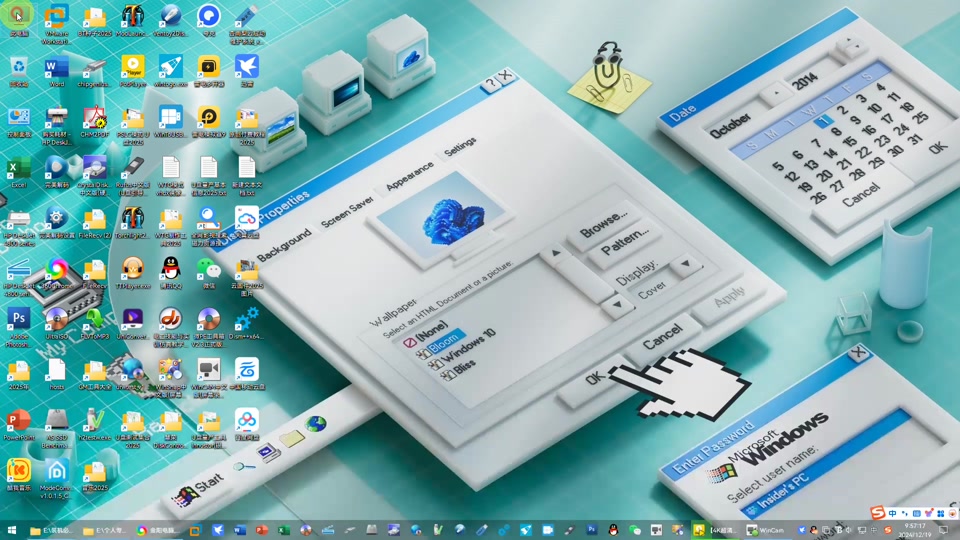The height and width of the screenshot is (540, 960).
Task: Click the Photoshop icon in the taskbar
Action: pos(591,530)
